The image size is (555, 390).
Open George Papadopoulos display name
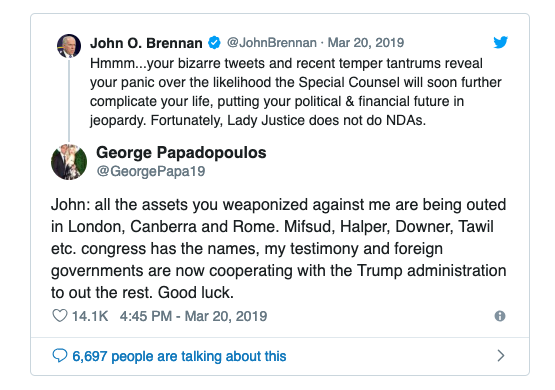click(181, 153)
